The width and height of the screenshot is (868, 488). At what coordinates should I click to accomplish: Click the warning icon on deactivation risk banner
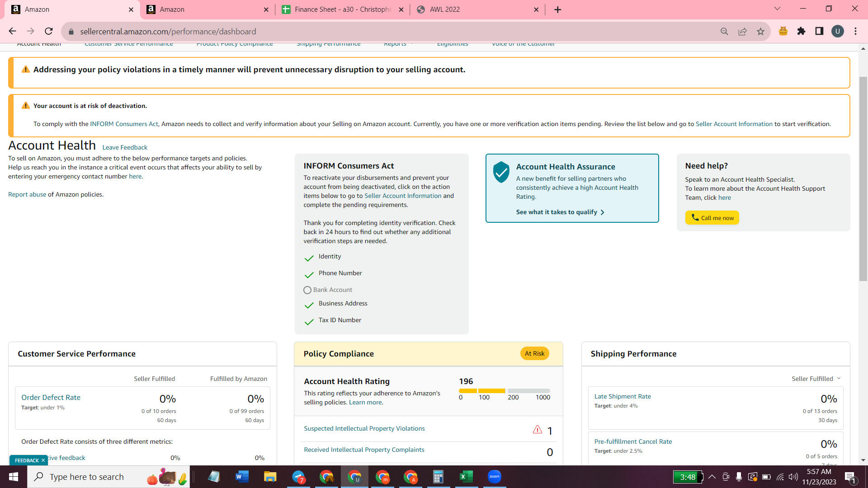click(x=26, y=106)
